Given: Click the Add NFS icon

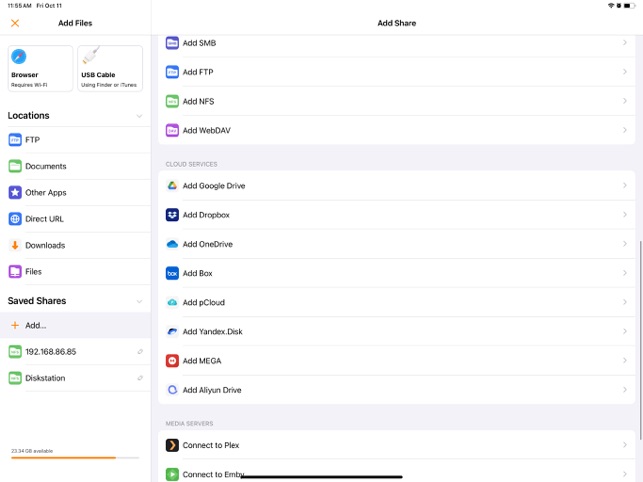Looking at the screenshot, I should 172,101.
